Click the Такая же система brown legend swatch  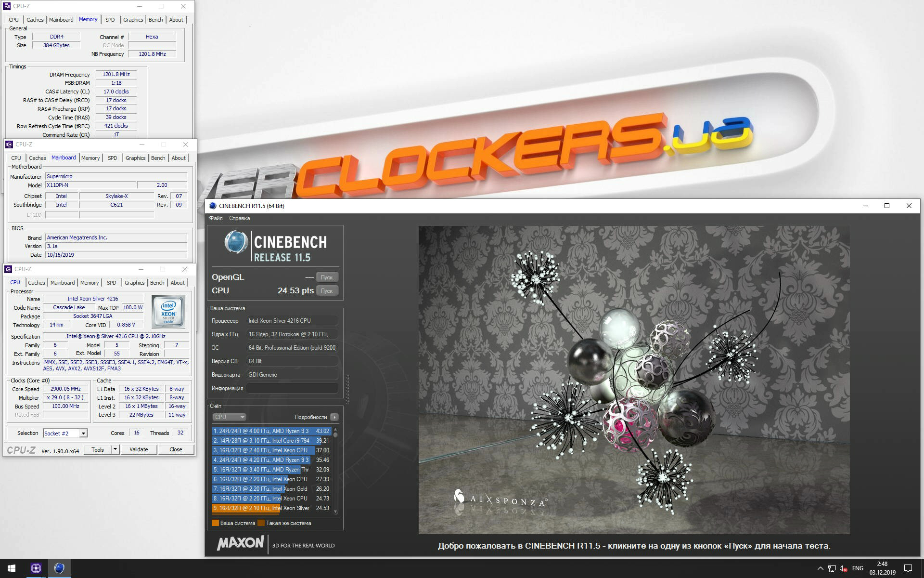[x=261, y=523]
